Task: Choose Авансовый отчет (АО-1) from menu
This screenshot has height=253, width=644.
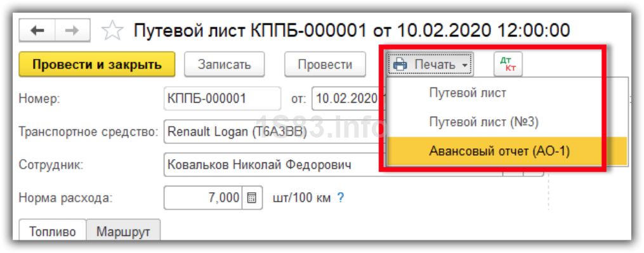Action: (x=507, y=151)
